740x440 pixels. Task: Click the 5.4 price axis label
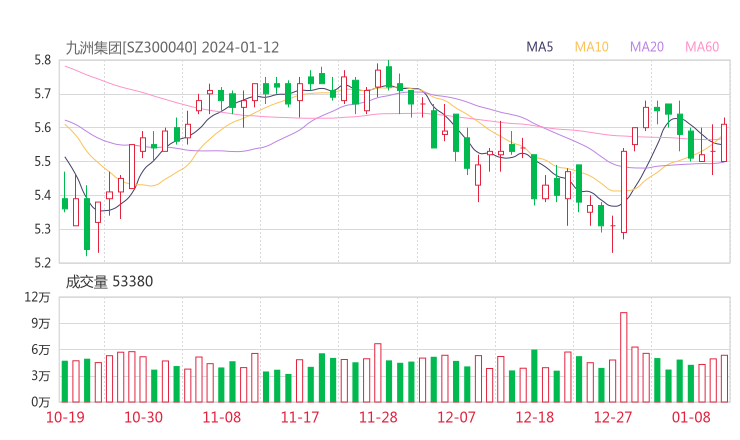tap(42, 195)
